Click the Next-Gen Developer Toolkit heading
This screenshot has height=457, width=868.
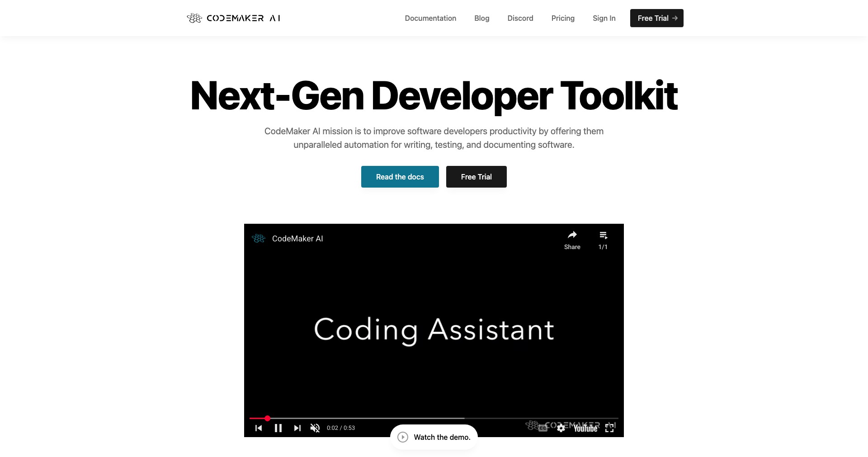point(434,95)
